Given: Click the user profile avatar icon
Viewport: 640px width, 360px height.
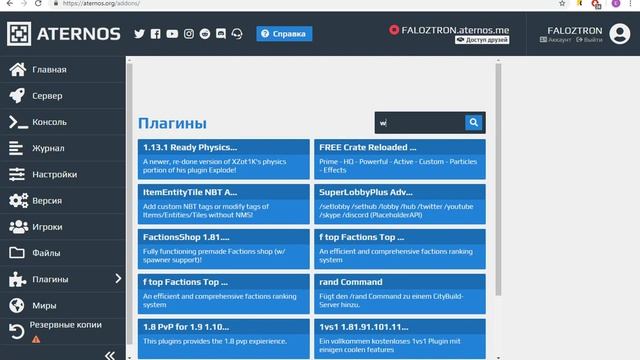Looking at the screenshot, I should (620, 33).
